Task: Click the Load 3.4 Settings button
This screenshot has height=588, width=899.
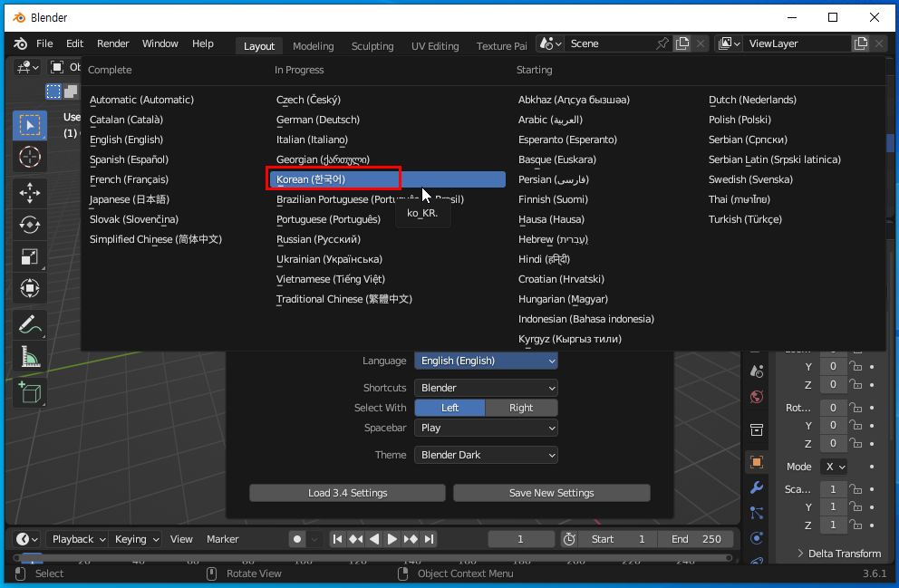Action: point(347,493)
